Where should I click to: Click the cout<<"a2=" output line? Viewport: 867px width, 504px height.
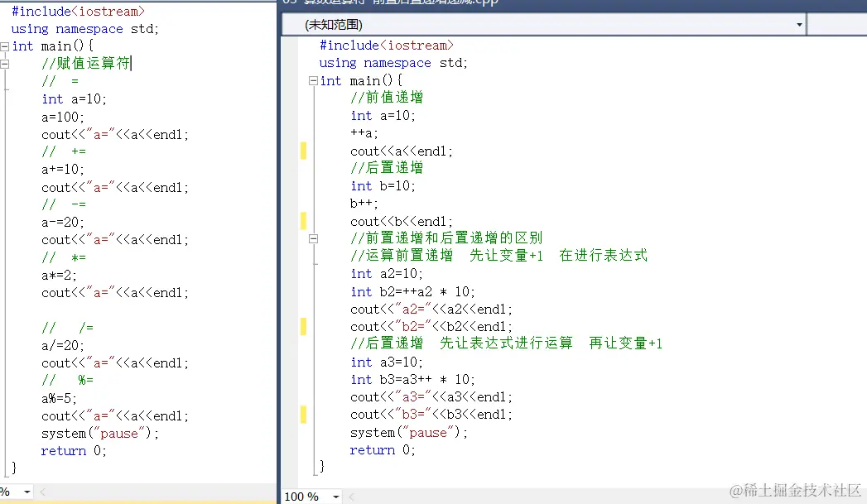[x=431, y=309]
